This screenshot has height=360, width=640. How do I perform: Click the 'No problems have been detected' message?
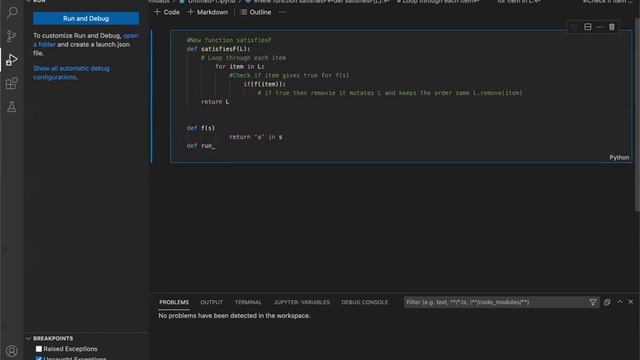click(x=234, y=316)
